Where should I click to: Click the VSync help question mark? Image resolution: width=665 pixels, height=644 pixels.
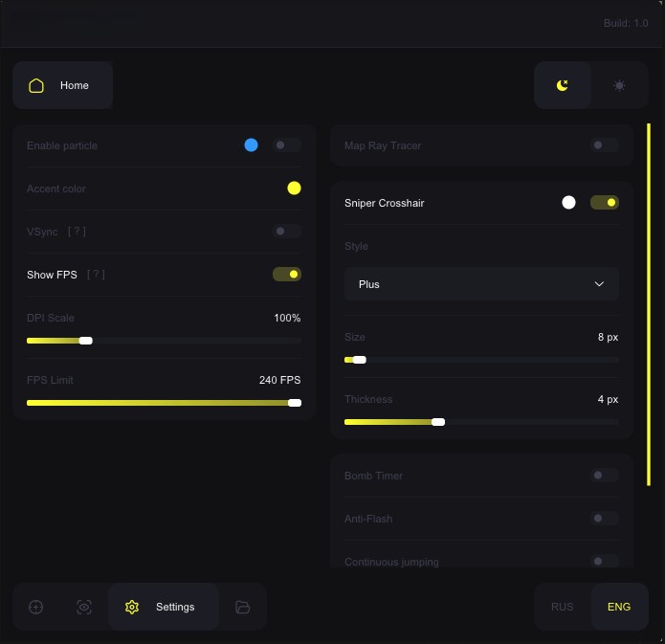pos(78,232)
